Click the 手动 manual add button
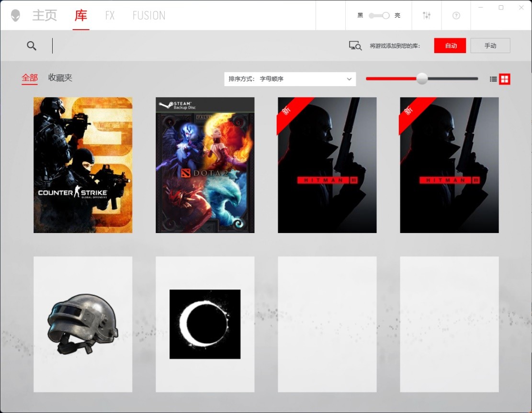The width and height of the screenshot is (532, 413). (x=490, y=45)
